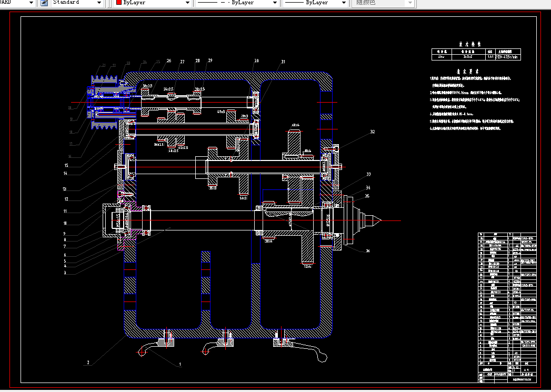Click the 35x3 gear label

click(213, 188)
